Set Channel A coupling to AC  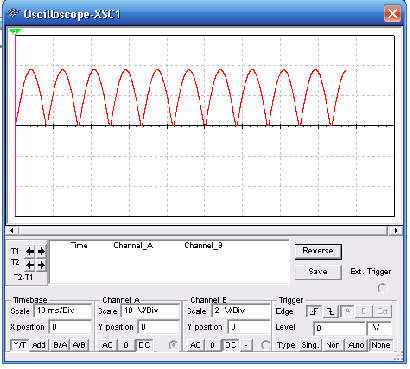click(107, 345)
